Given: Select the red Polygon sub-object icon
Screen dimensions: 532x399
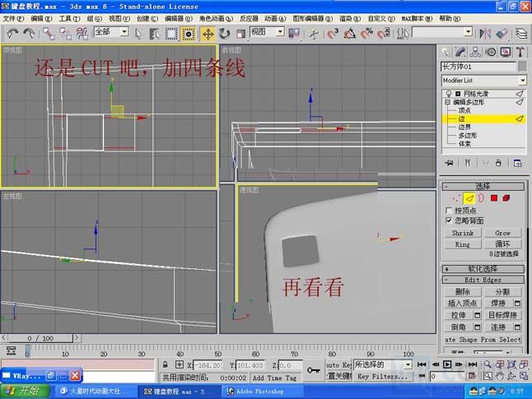Looking at the screenshot, I should click(493, 198).
